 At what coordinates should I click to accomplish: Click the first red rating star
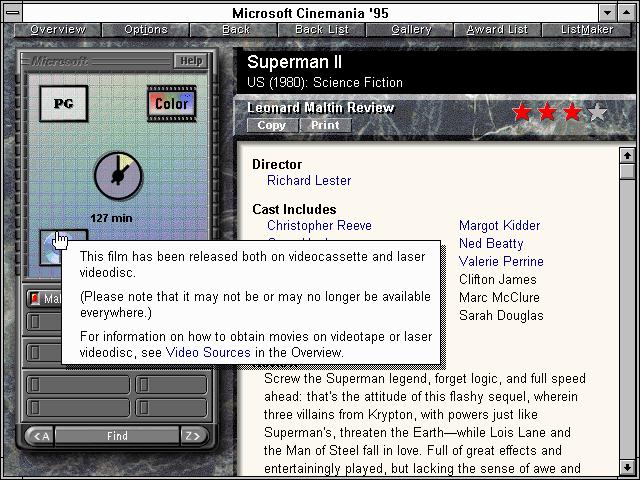coord(522,112)
